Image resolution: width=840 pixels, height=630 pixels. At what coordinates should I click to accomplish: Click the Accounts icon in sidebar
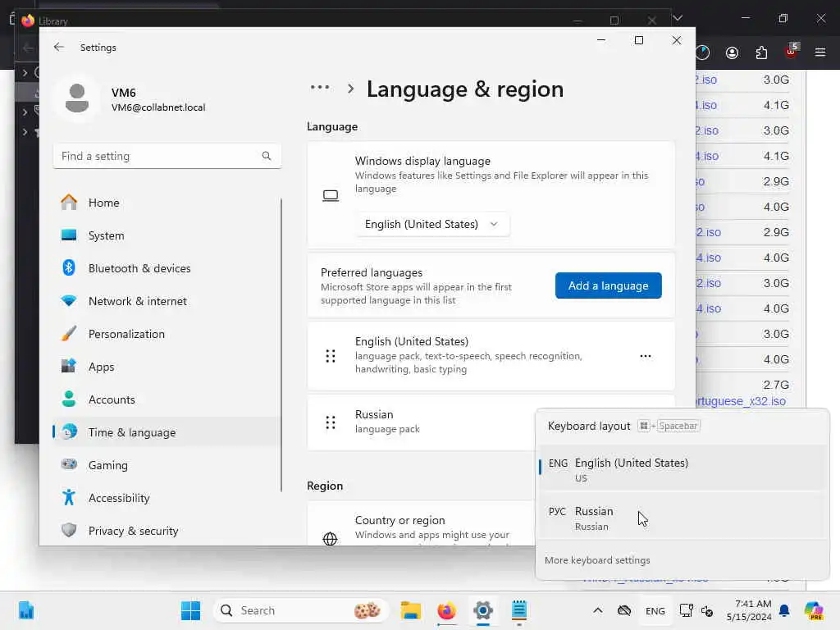[69, 399]
